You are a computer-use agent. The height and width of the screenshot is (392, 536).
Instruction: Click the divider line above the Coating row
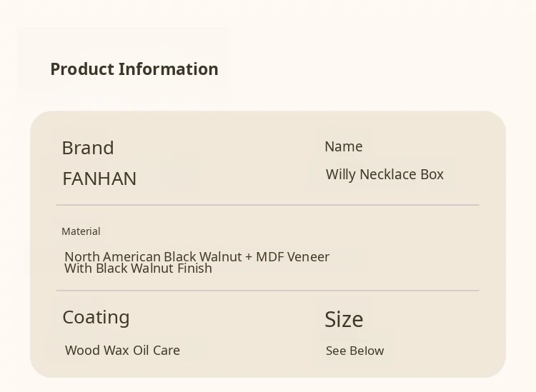[267, 291]
